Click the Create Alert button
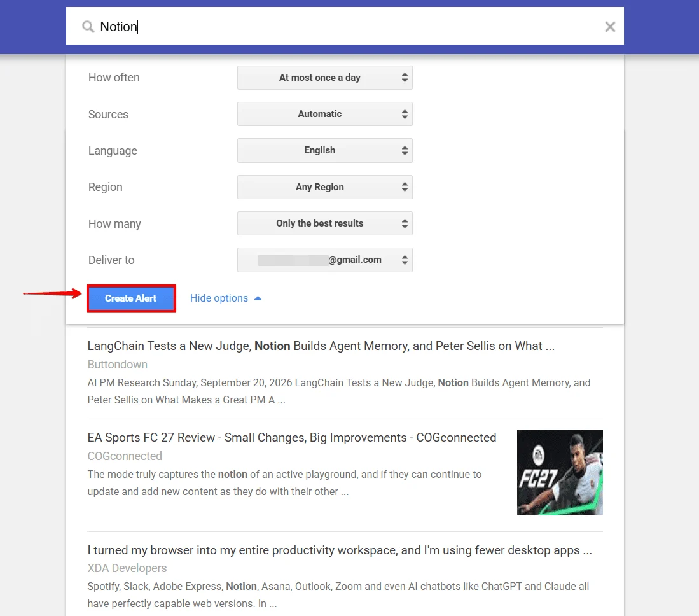699x616 pixels. point(131,298)
